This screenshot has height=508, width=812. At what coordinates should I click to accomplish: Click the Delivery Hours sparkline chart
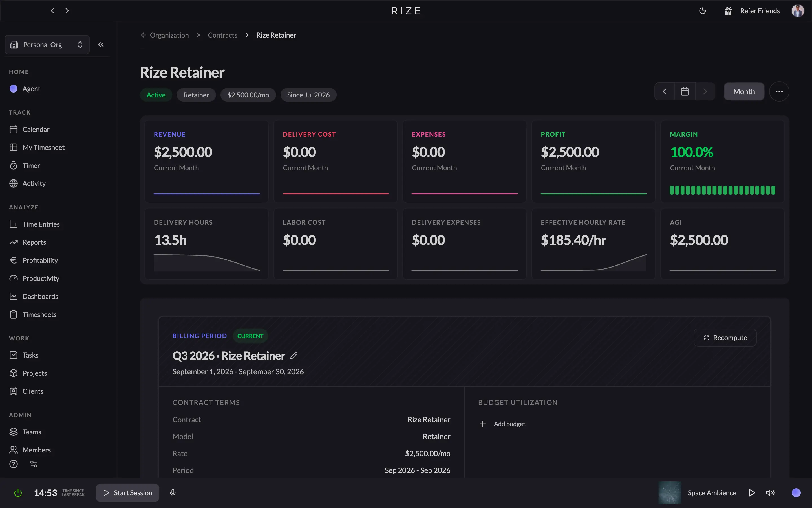click(x=207, y=263)
